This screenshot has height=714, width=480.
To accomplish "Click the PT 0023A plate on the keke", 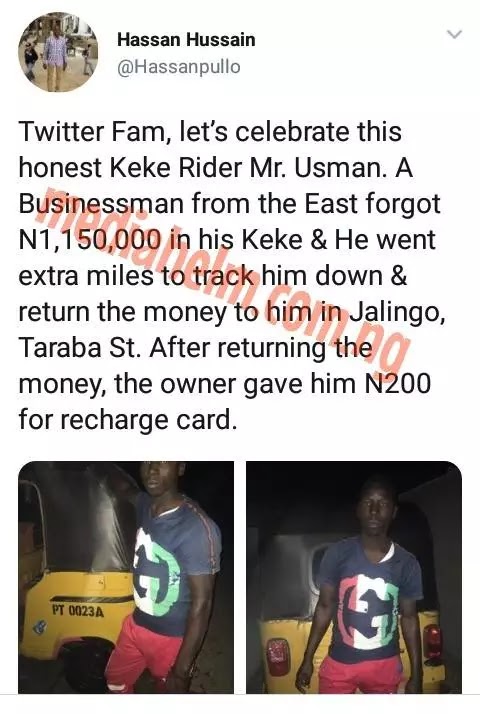I will [x=77, y=611].
